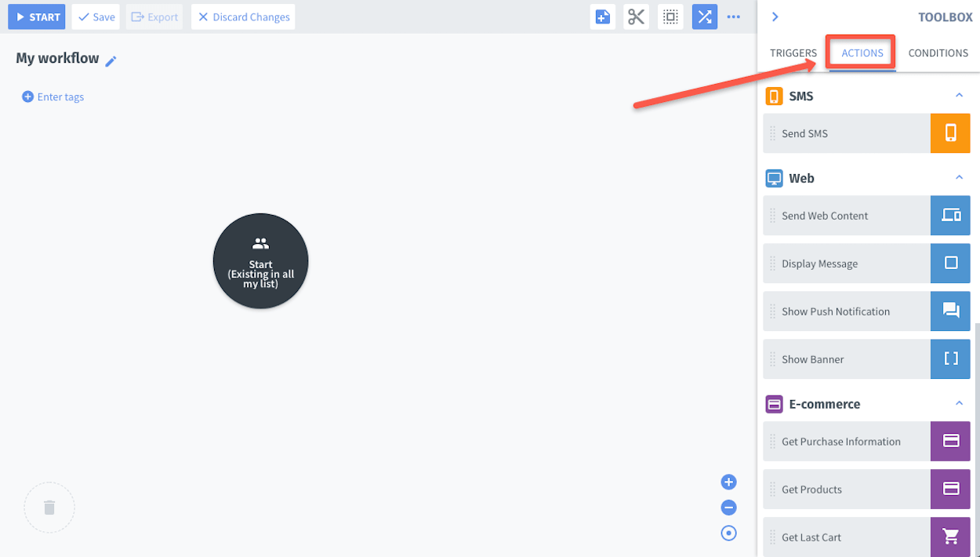Click the toolbox vertical scrollbar
980x557 pixels.
click(977, 439)
